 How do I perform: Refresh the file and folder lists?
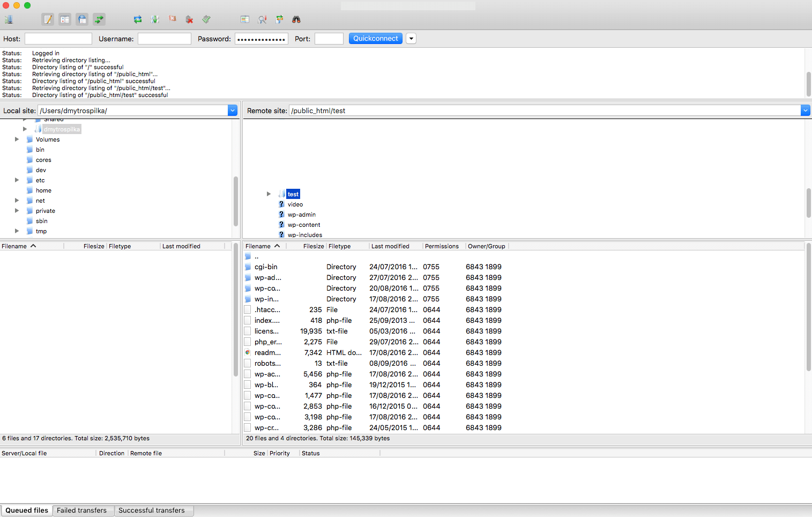pos(138,19)
